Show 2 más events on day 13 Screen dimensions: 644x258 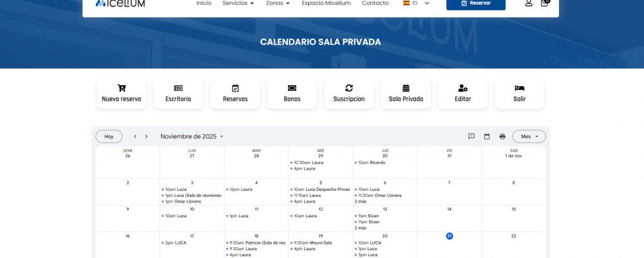[x=360, y=228]
